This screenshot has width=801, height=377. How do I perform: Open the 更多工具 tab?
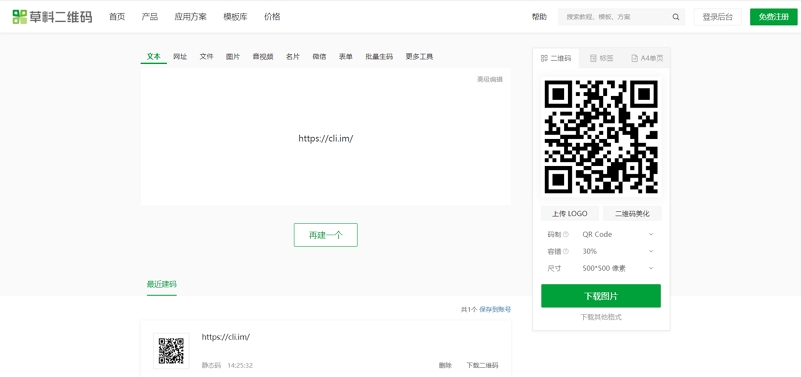coord(419,57)
